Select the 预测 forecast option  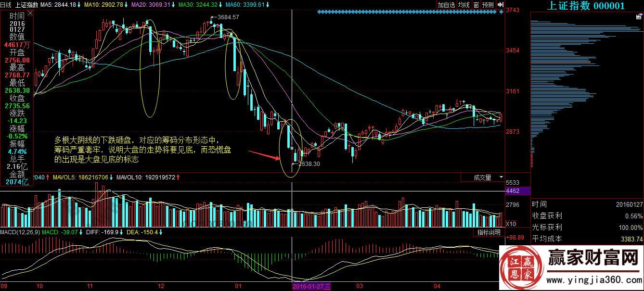pos(488,5)
